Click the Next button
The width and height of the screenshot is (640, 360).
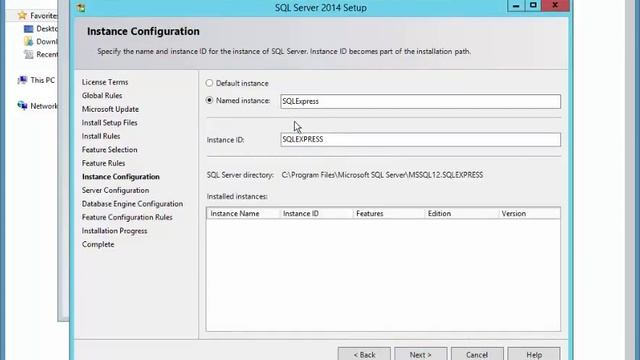420,354
